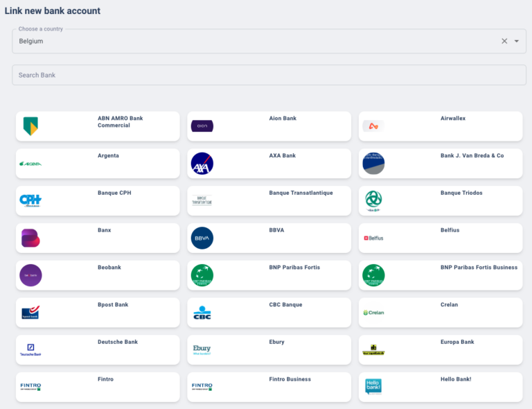Click the Banx pink-purple logo
Viewport: 532px width, 409px height.
point(30,238)
